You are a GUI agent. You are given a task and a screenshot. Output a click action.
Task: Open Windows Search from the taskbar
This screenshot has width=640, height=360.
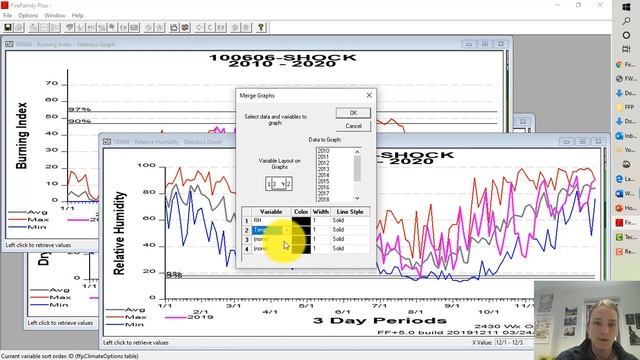pos(626,21)
